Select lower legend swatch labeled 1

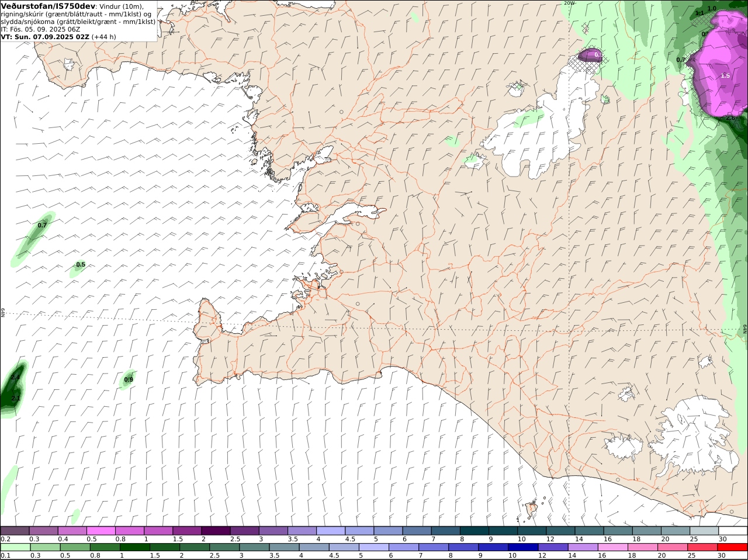pyautogui.click(x=134, y=547)
